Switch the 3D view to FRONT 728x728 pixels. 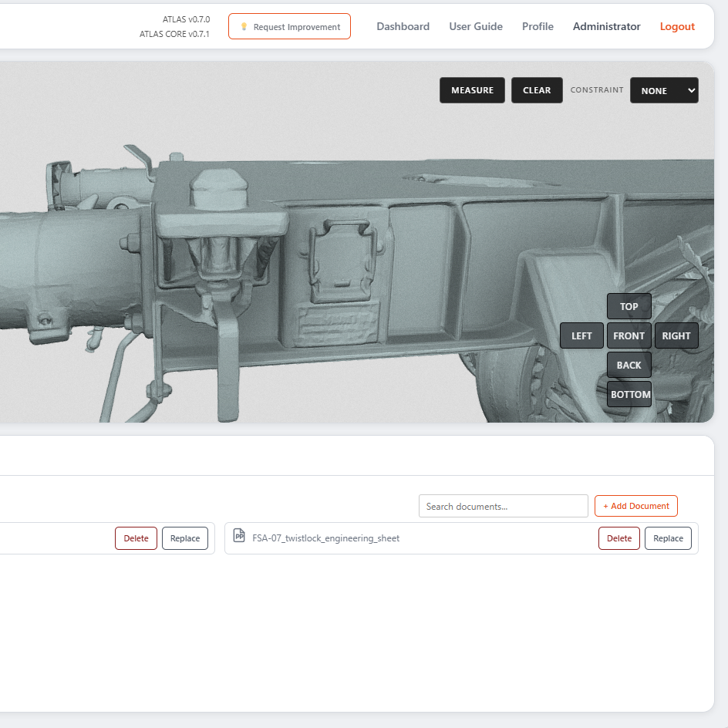[x=629, y=335]
